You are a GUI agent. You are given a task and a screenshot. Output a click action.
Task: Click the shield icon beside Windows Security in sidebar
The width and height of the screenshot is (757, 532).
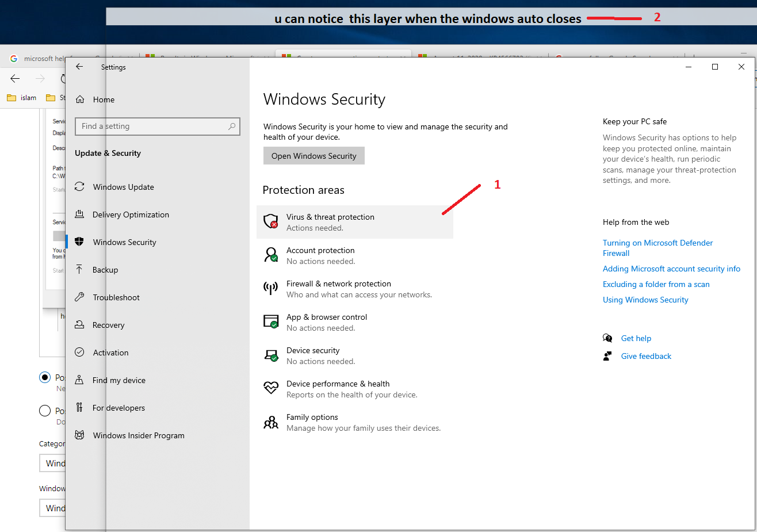click(79, 242)
